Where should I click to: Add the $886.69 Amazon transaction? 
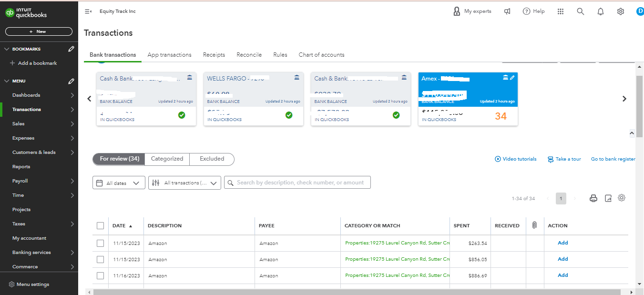coord(563,275)
